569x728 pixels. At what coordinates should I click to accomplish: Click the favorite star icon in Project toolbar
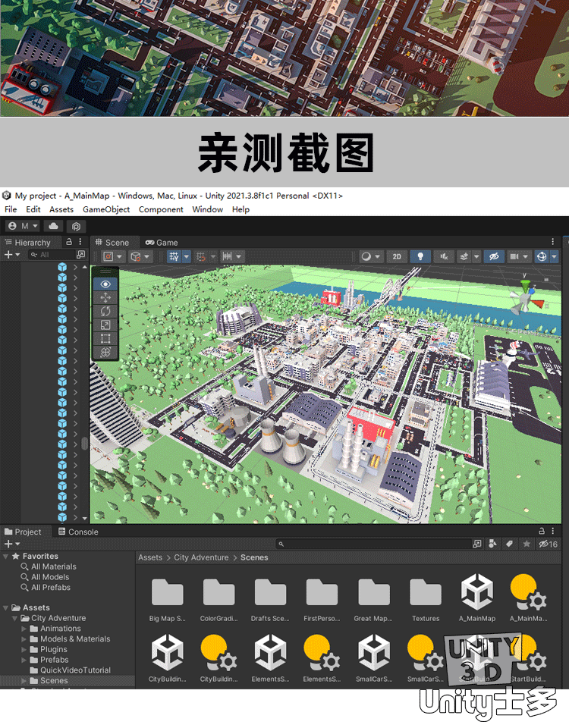tap(527, 544)
